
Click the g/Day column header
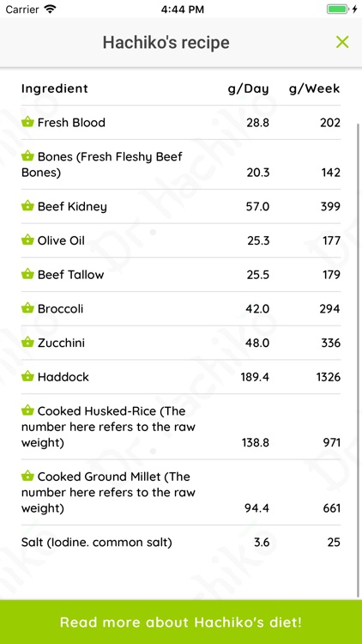pos(248,88)
